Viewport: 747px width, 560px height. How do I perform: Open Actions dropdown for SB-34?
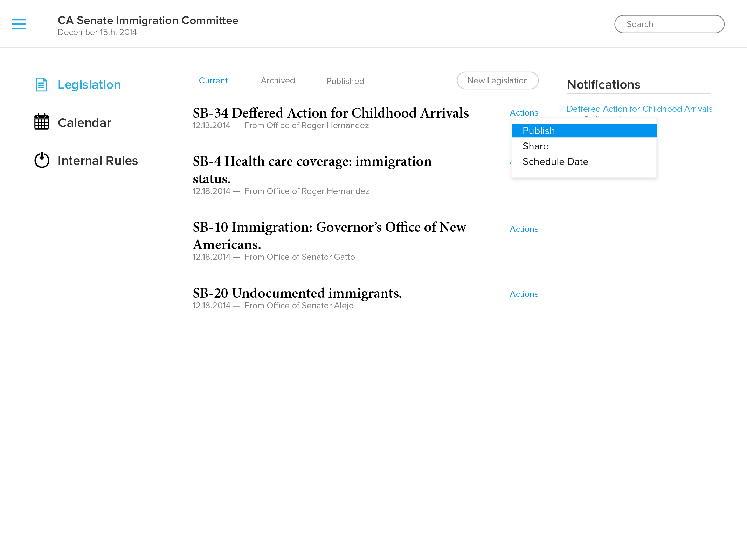(524, 113)
